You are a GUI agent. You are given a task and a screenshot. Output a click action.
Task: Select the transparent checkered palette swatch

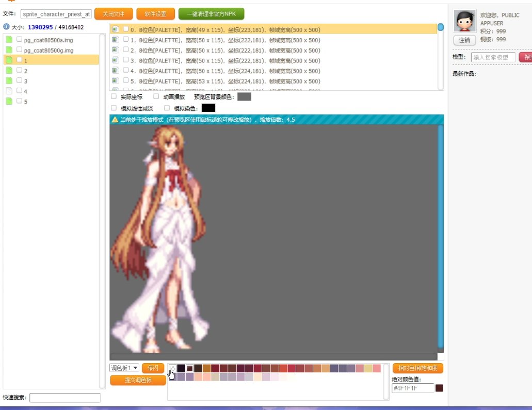[173, 368]
